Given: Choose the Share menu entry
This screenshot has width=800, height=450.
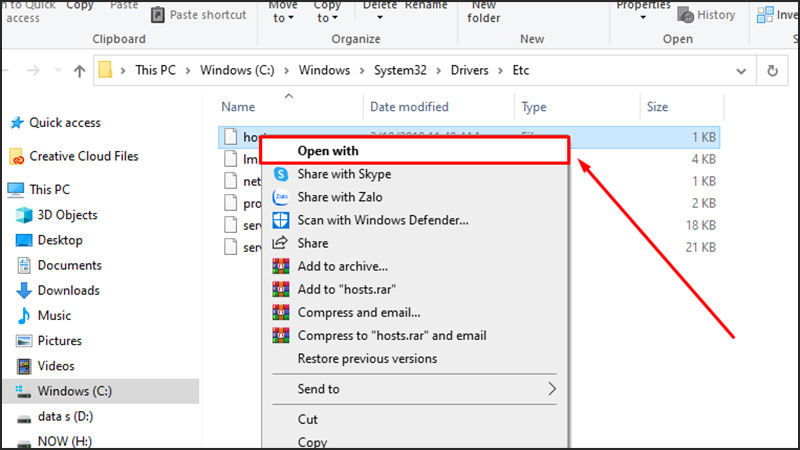Looking at the screenshot, I should [x=313, y=243].
